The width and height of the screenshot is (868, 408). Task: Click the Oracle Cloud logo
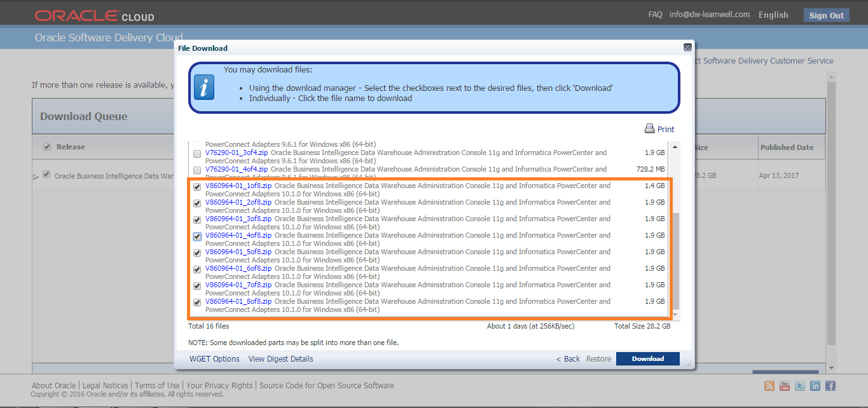coord(94,15)
